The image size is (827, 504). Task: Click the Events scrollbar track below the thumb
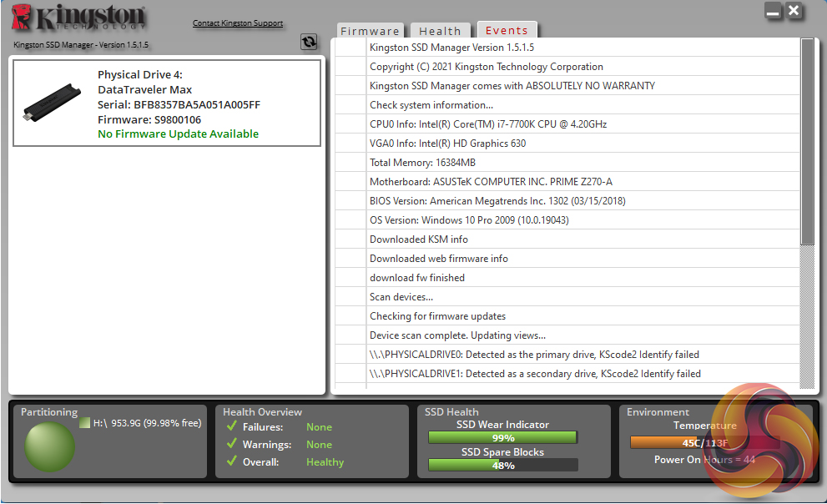pos(807,317)
